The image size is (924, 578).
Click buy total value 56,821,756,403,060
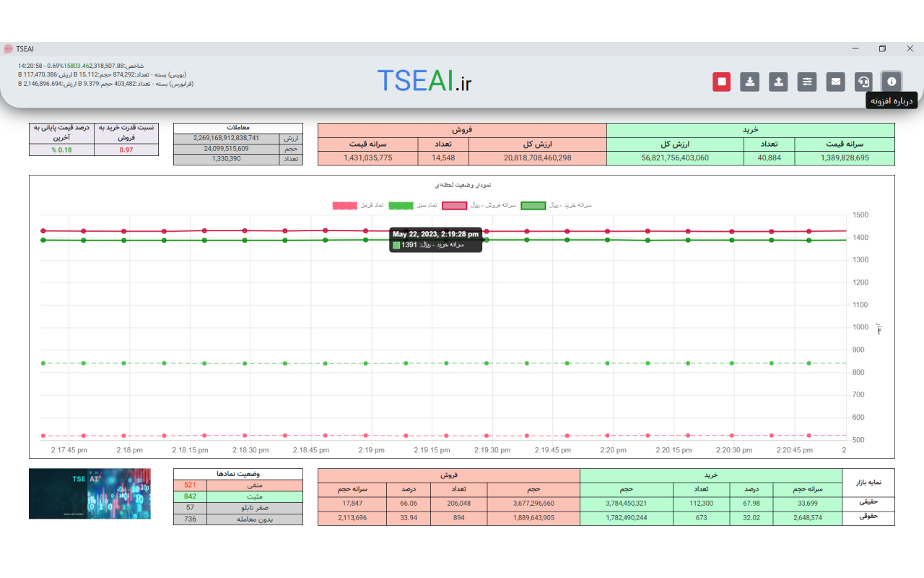tap(676, 158)
